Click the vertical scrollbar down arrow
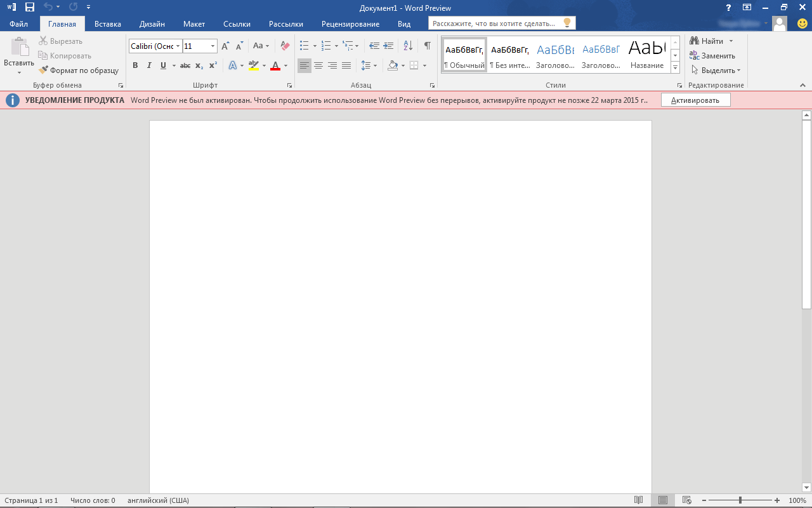The image size is (812, 508). 807,488
